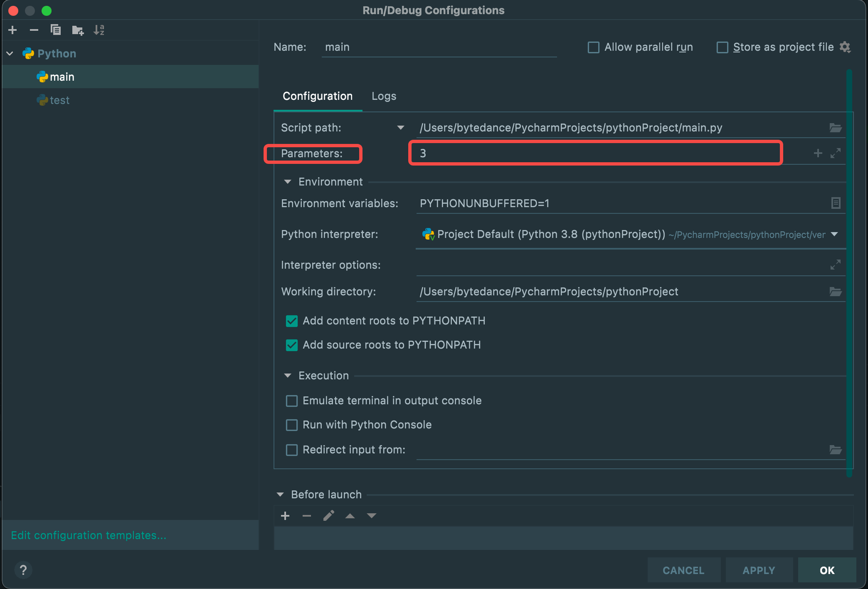Enable Run with Python Console
Image resolution: width=868 pixels, height=589 pixels.
point(292,425)
